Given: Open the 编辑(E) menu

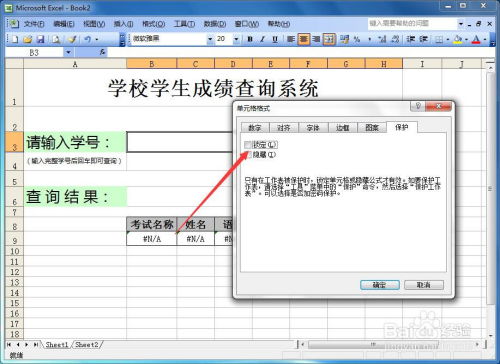Looking at the screenshot, I should click(64, 24).
